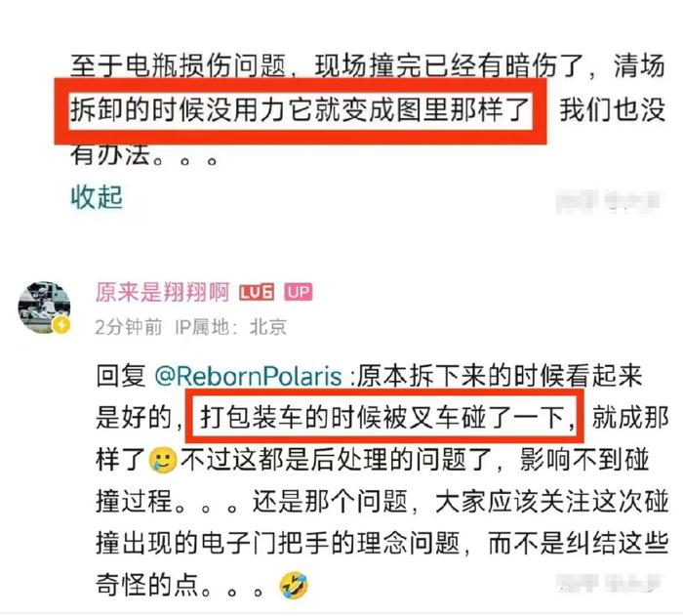The image size is (683, 616).
Task: Tap the blurred action area beside 奇怪的点
Action: (x=609, y=583)
